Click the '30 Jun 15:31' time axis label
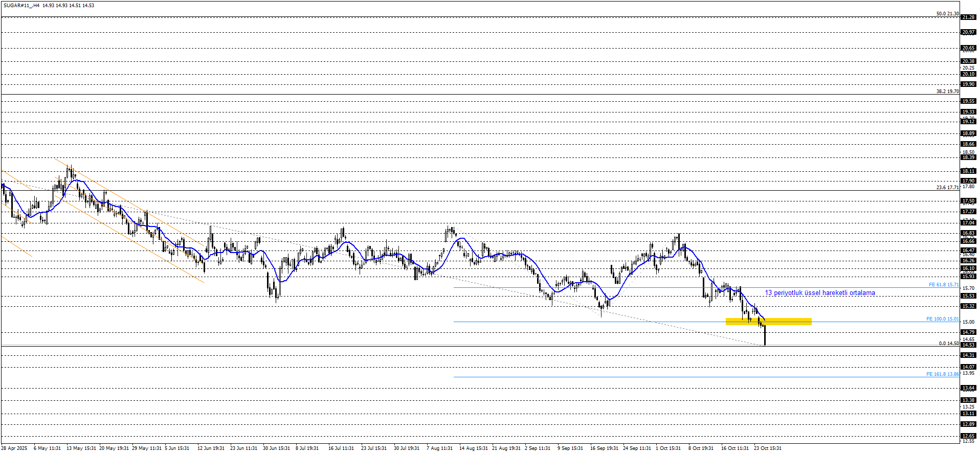This screenshot has width=980, height=454. pos(276,448)
